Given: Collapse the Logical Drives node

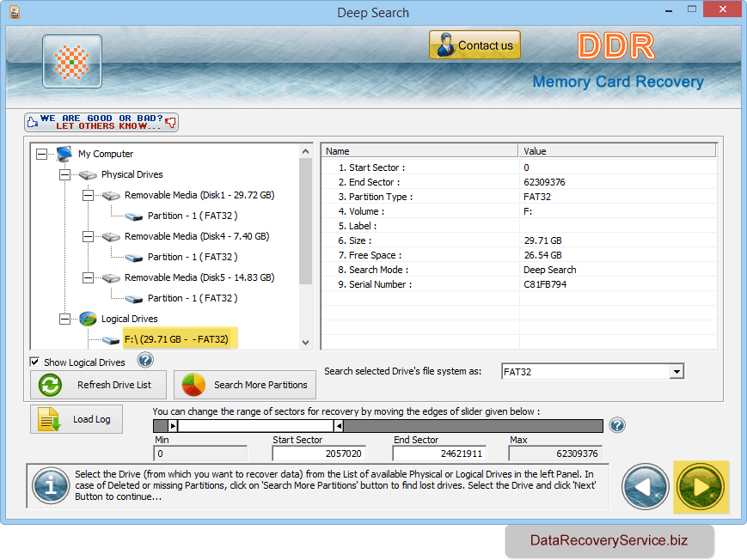Looking at the screenshot, I should [x=65, y=319].
